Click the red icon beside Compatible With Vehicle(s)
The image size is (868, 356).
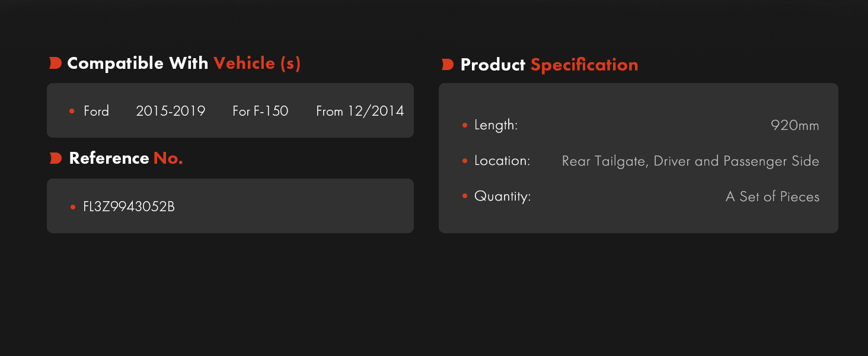coord(55,63)
